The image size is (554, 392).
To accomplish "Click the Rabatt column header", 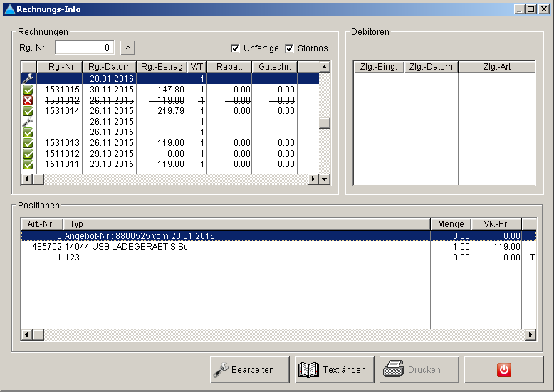I will 229,67.
